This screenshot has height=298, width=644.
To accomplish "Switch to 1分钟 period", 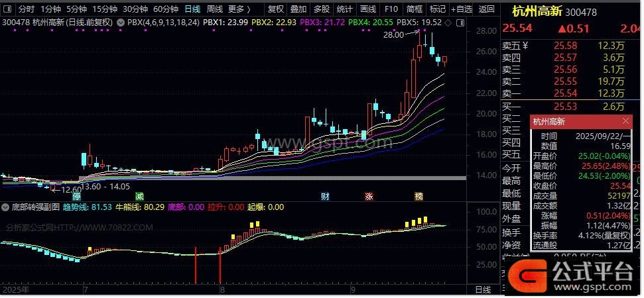I will point(51,9).
